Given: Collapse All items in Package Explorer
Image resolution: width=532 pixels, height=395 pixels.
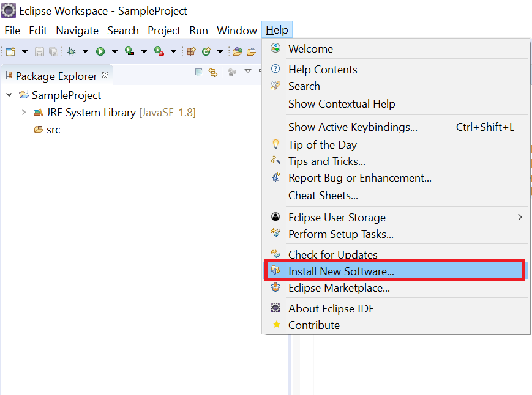Looking at the screenshot, I should [200, 73].
